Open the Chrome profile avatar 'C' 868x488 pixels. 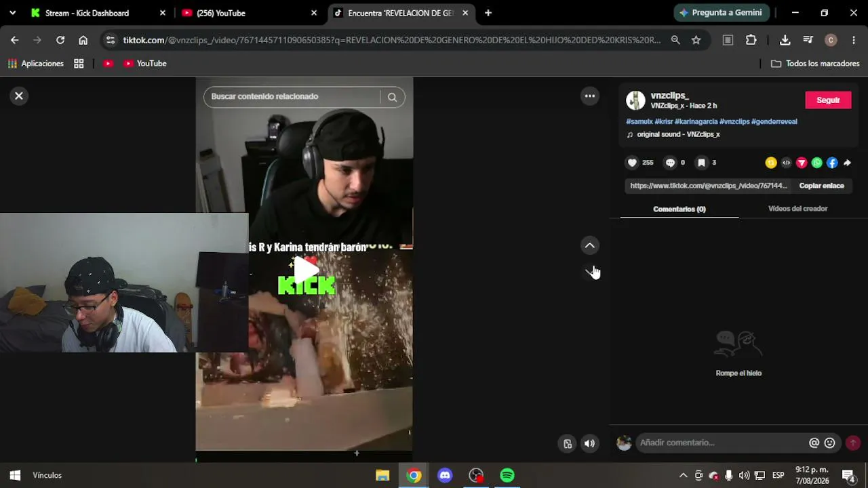[x=831, y=40]
